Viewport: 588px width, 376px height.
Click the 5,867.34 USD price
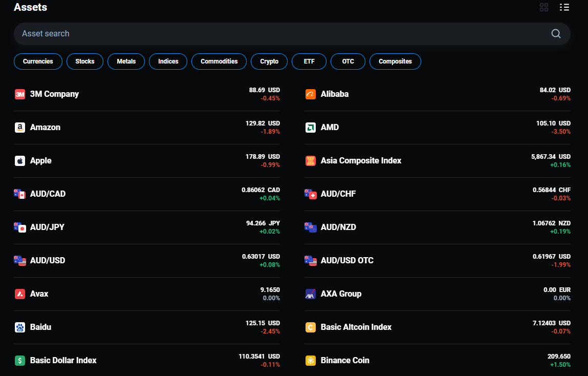point(551,157)
